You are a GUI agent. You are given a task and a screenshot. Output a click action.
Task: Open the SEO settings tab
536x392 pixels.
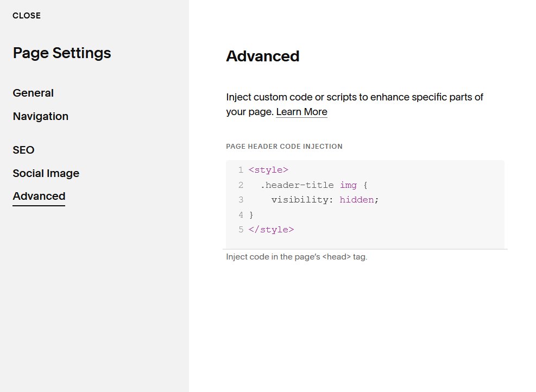(23, 150)
